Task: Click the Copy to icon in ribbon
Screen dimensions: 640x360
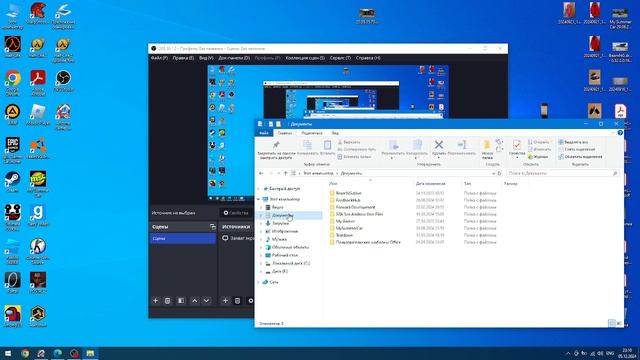Action: [x=417, y=144]
